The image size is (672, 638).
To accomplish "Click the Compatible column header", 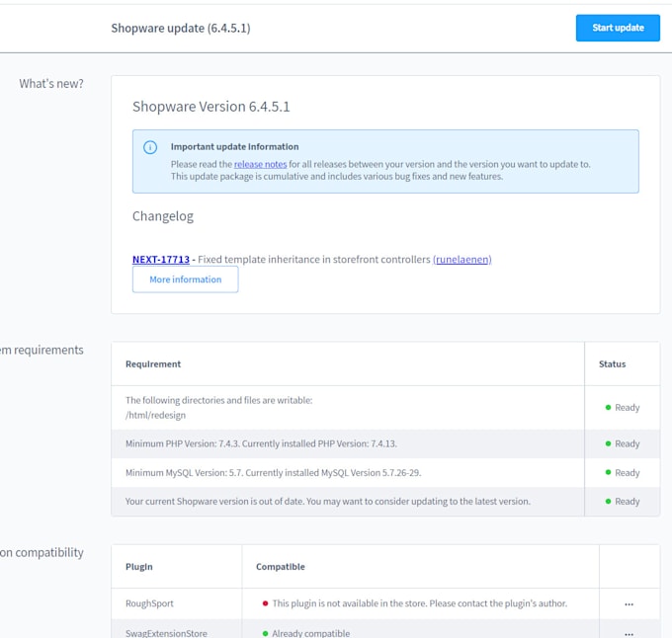I will [281, 567].
